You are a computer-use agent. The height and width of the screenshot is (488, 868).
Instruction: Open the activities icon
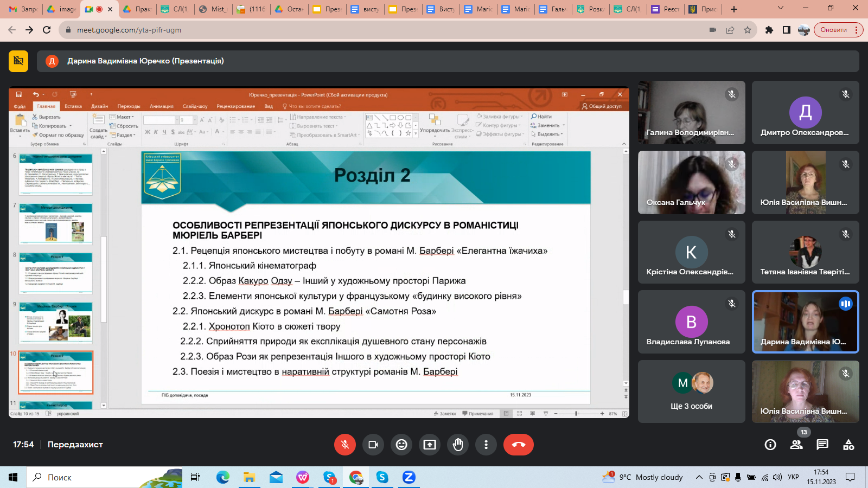[x=848, y=445]
